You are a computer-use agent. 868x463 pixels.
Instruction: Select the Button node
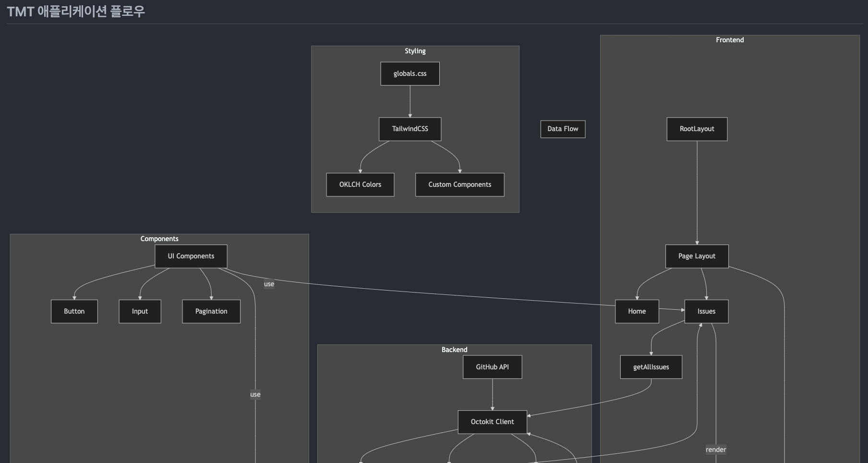74,311
